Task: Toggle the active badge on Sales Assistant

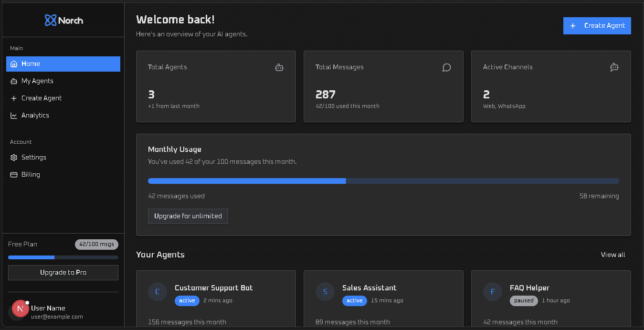Action: click(354, 300)
